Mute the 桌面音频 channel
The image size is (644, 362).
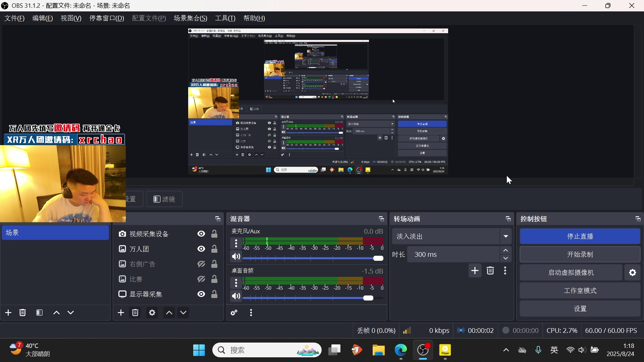click(x=236, y=297)
